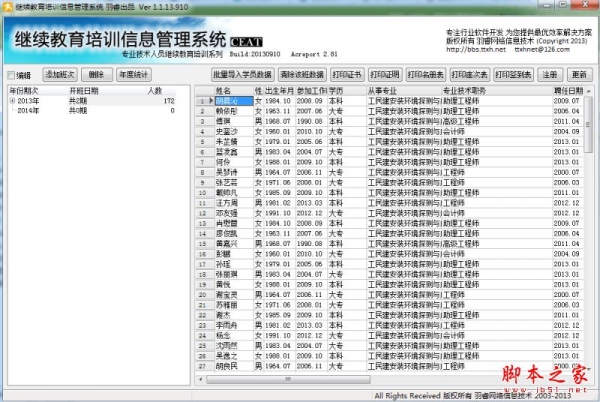Click the application icon in title bar
Viewport: 600px width, 402px height.
pyautogui.click(x=8, y=7)
